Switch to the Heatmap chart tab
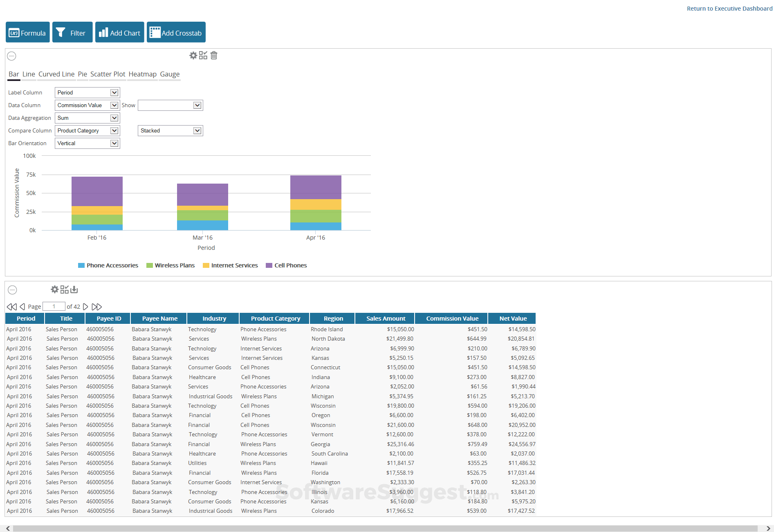The width and height of the screenshot is (774, 532). tap(142, 74)
